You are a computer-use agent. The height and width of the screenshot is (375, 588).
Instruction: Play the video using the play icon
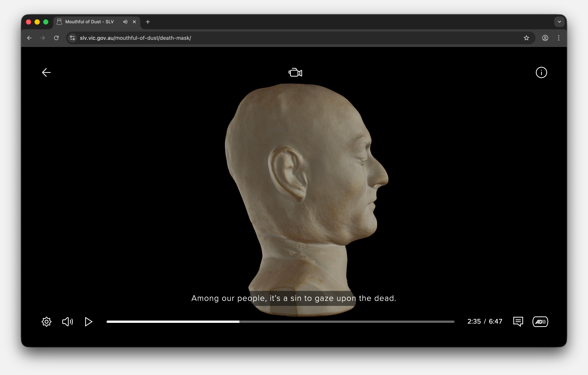point(88,322)
